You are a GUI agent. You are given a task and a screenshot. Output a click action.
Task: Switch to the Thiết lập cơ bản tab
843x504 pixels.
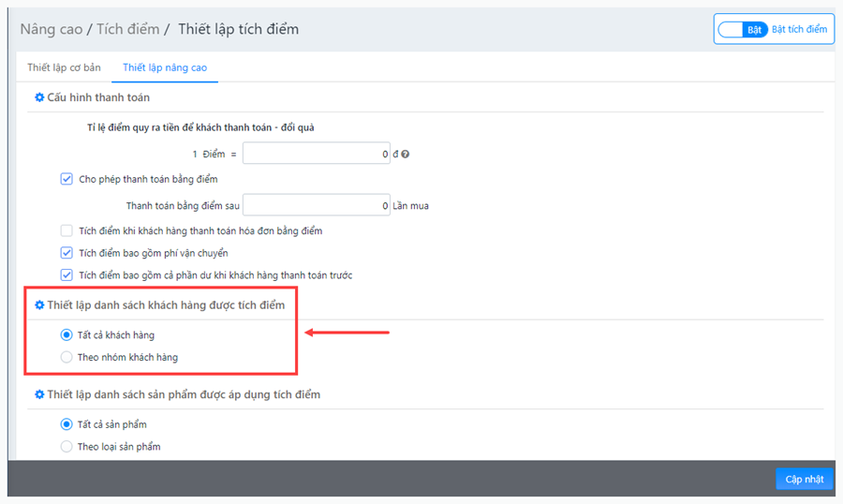64,67
